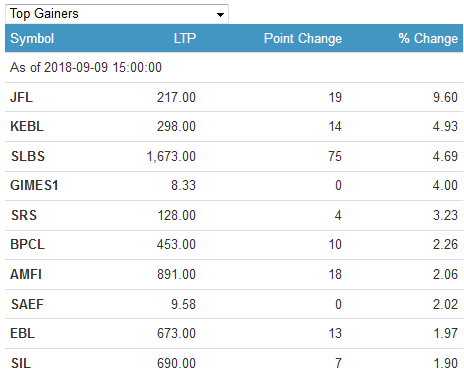This screenshot has height=375, width=464.
Task: Click AMFI's point change value 18
Action: click(x=335, y=274)
